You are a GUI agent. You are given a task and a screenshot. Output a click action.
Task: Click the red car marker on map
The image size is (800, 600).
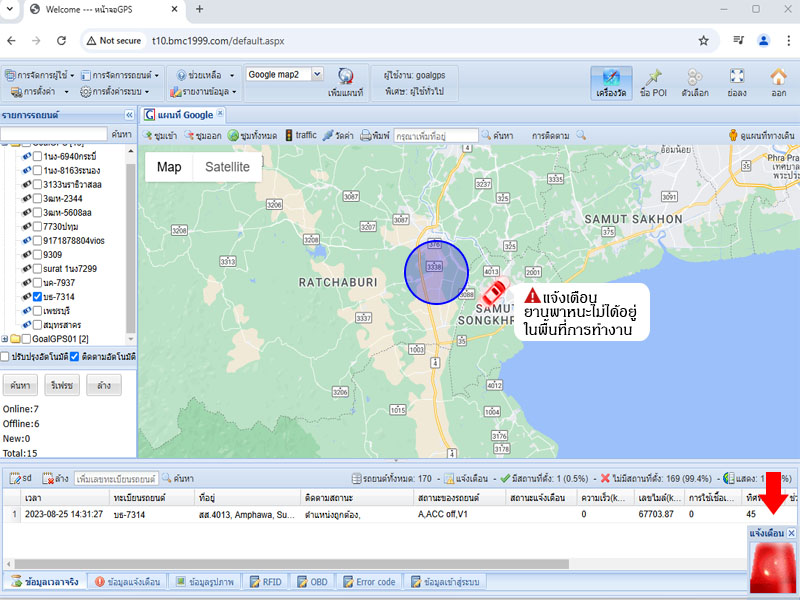[495, 292]
